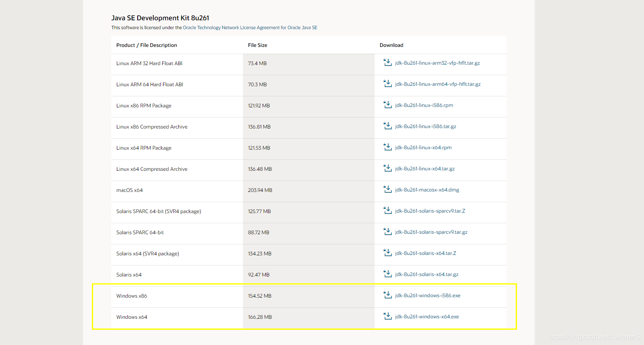
Task: Click download icon beside jdk-8u261-linux-x64.rpm
Action: 387,147
